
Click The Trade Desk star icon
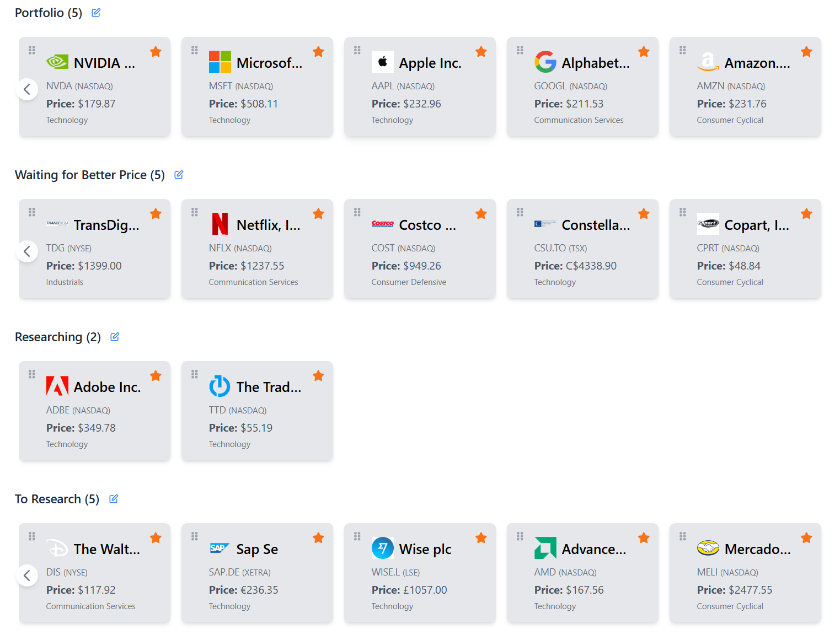pos(319,376)
